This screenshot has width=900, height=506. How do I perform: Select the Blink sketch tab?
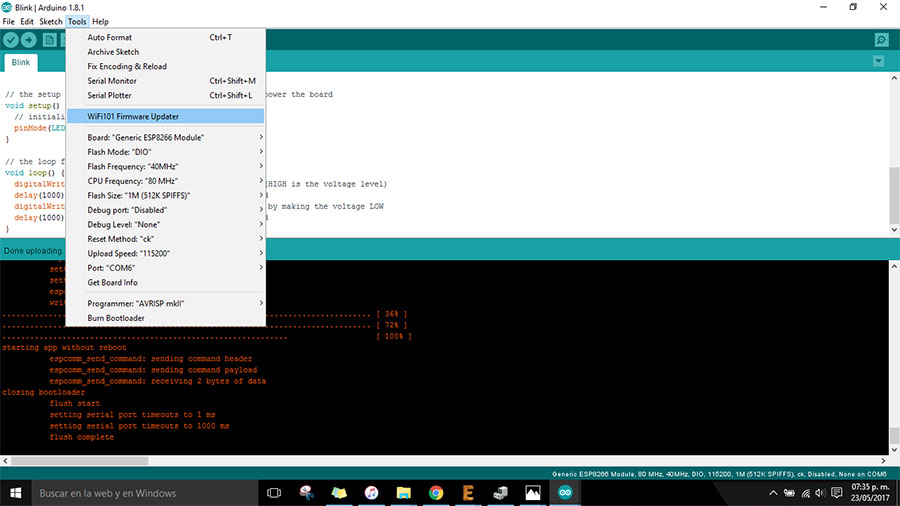point(21,63)
